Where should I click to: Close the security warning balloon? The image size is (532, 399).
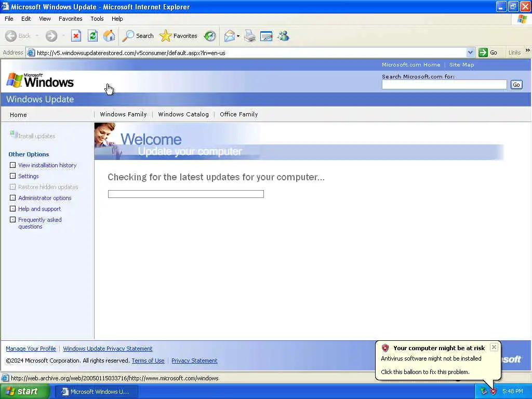pos(494,347)
